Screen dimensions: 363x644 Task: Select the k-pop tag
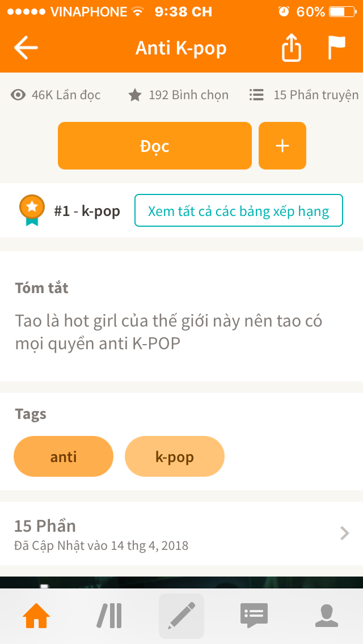(175, 456)
